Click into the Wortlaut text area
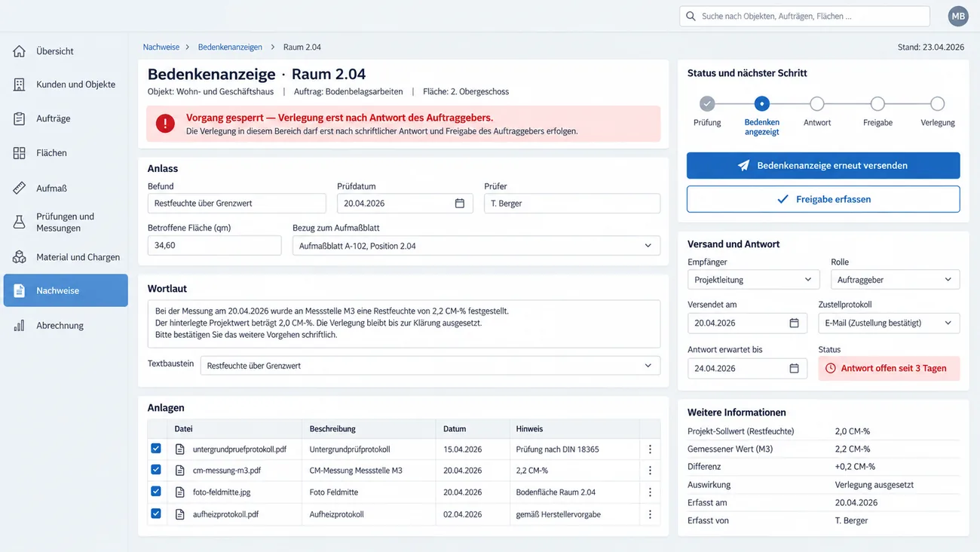 pos(404,324)
